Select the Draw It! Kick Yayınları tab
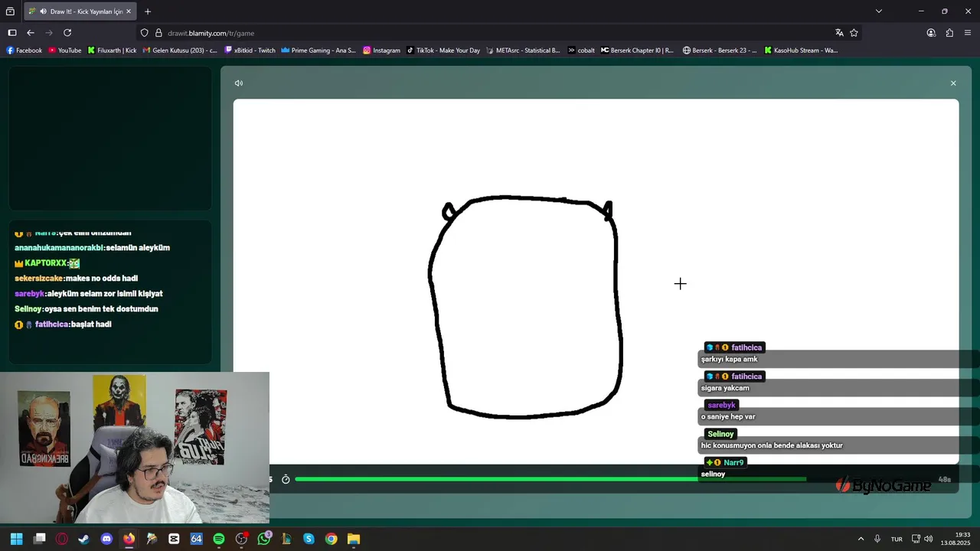 point(80,11)
